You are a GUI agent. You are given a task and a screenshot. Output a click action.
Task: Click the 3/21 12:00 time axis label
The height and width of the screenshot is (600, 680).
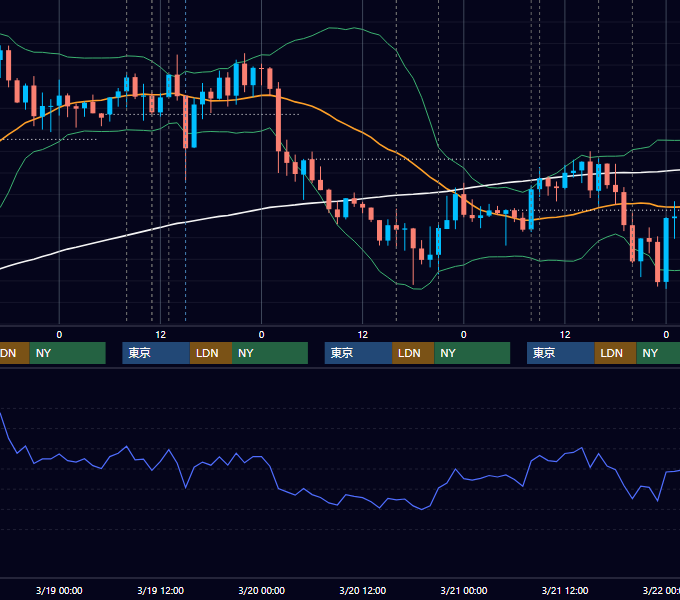point(565,590)
